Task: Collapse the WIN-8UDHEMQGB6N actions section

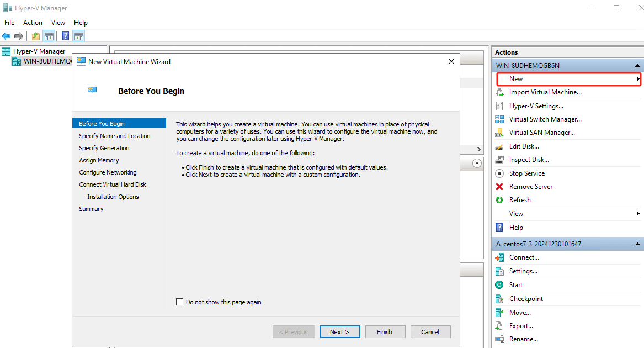Action: 637,65
